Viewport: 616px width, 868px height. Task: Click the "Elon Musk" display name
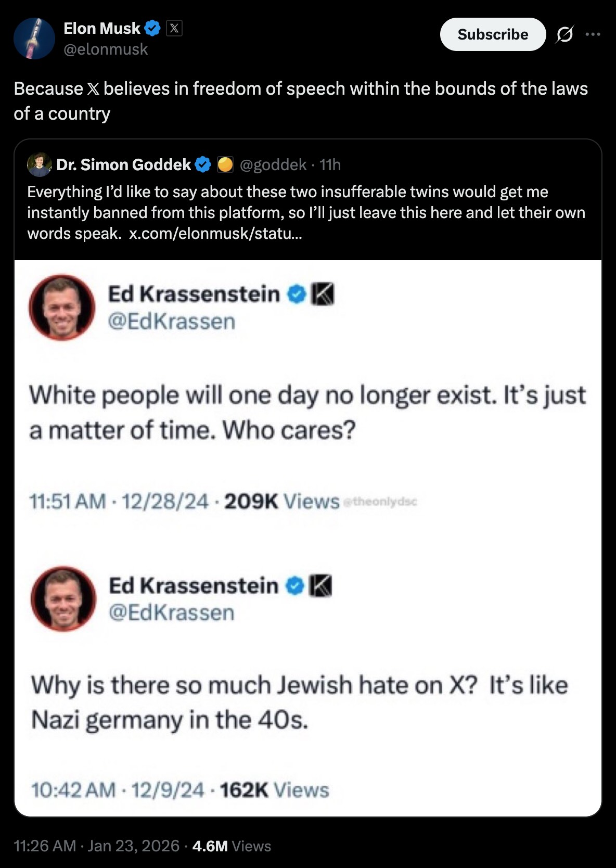point(102,28)
